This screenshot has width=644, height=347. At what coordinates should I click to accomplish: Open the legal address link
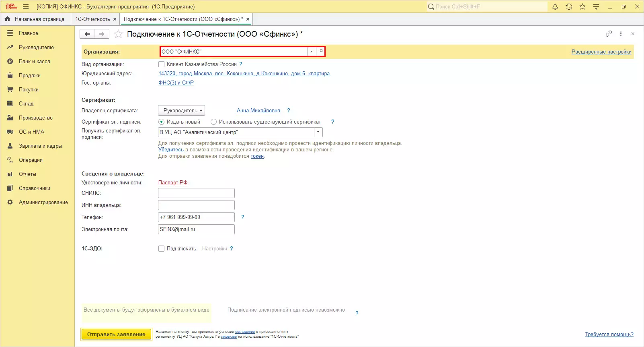[x=244, y=73]
